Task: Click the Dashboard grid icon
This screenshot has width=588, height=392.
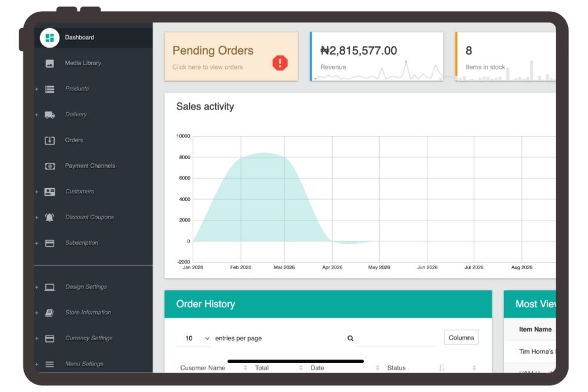Action: (x=50, y=38)
